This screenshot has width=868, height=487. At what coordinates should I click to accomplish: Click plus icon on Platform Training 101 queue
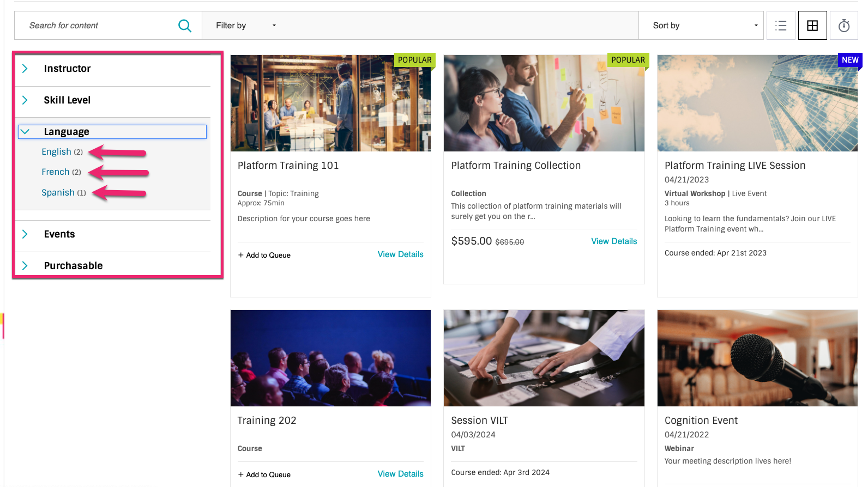click(241, 255)
